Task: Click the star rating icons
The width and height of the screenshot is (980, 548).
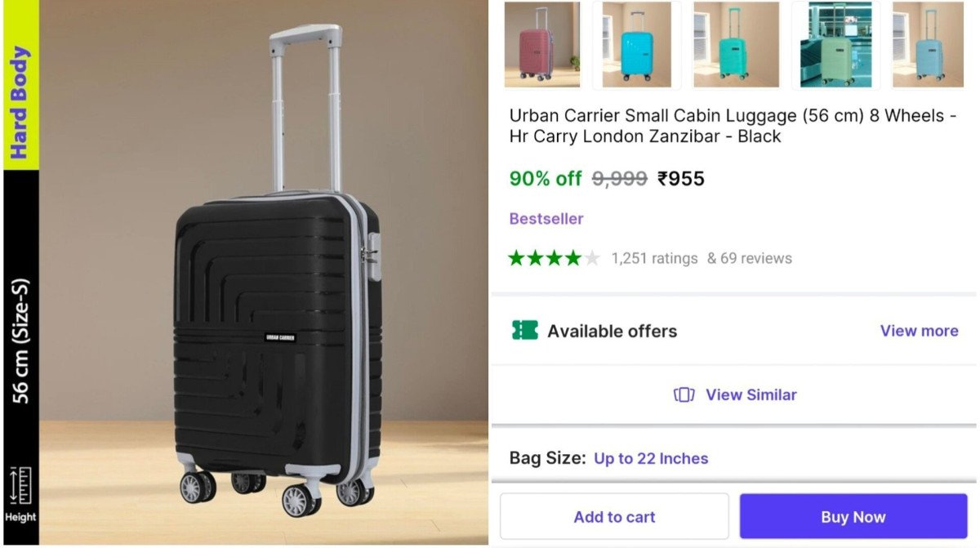Action: (x=554, y=259)
